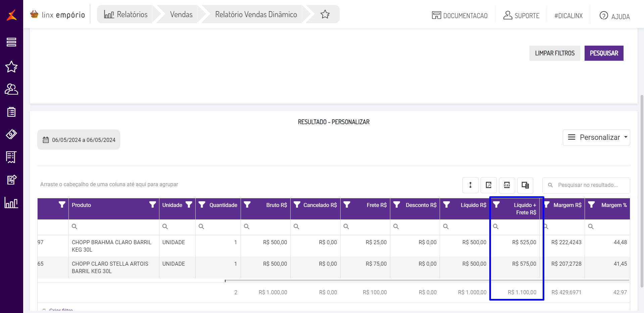Select the Vendas breadcrumb item

[x=181, y=14]
